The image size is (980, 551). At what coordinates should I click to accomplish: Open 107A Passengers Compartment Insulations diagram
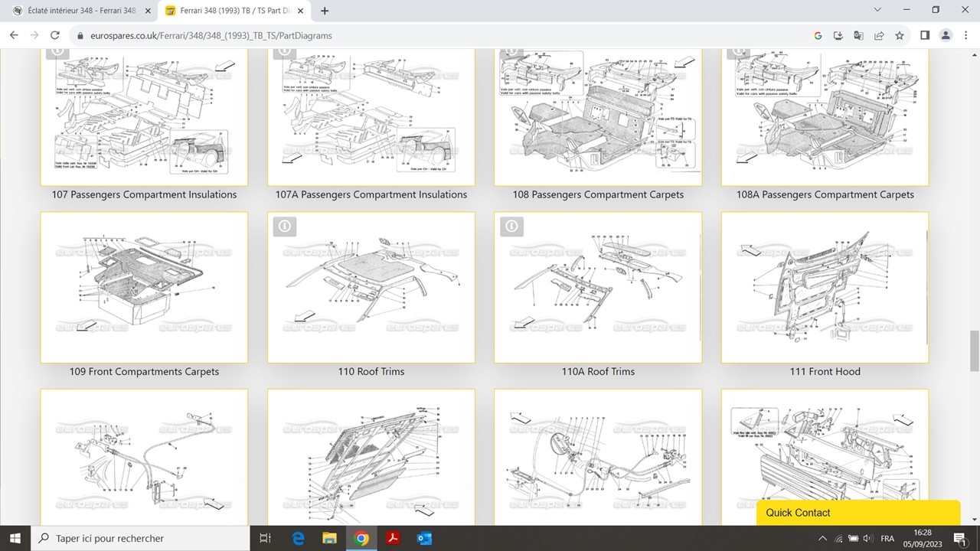[371, 117]
